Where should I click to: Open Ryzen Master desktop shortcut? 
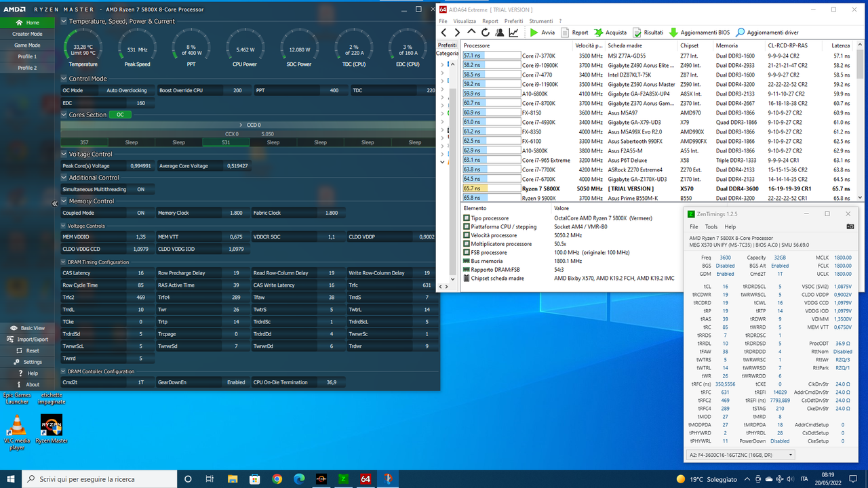click(x=52, y=430)
